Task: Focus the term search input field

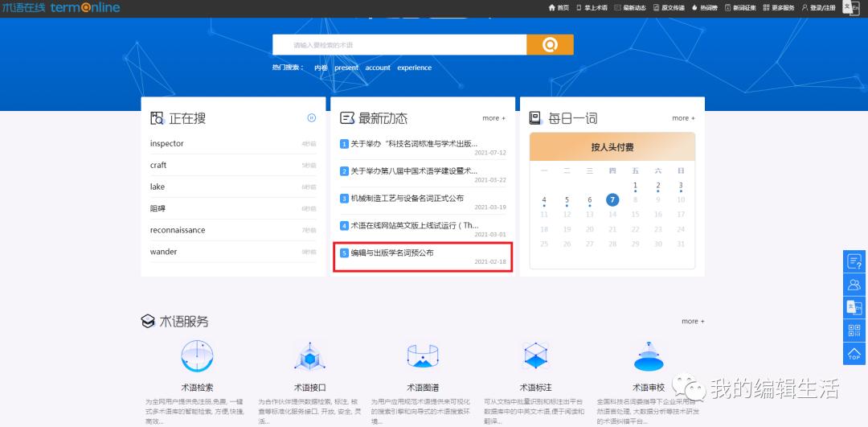Action: 399,45
